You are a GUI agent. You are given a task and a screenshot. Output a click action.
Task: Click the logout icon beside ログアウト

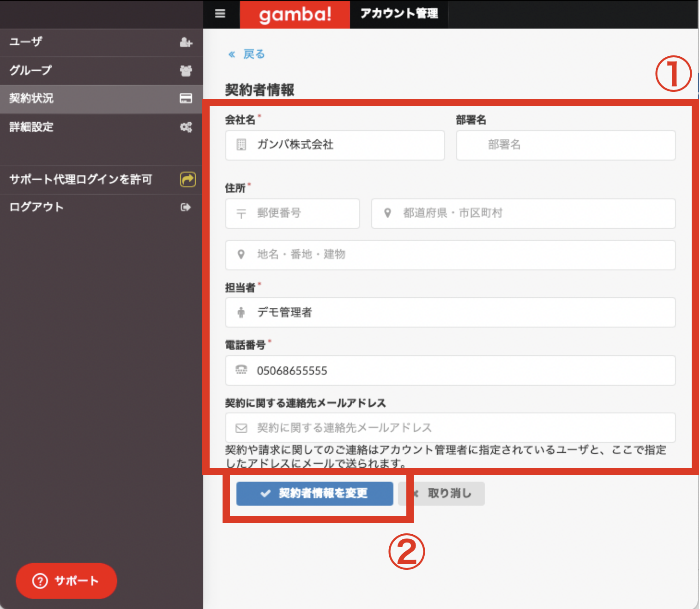pyautogui.click(x=186, y=207)
